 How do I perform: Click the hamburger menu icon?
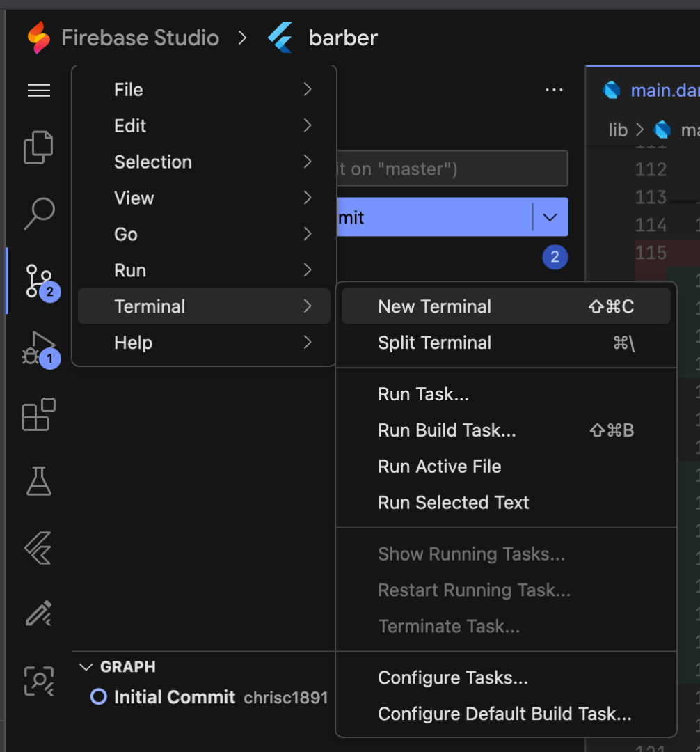tap(39, 91)
